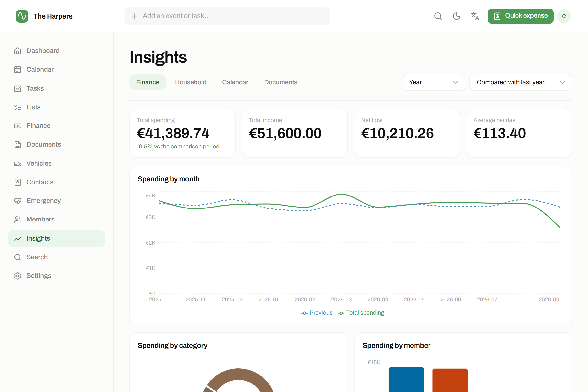Viewport: 588px width, 392px height.
Task: Open language translation icon
Action: tap(475, 16)
